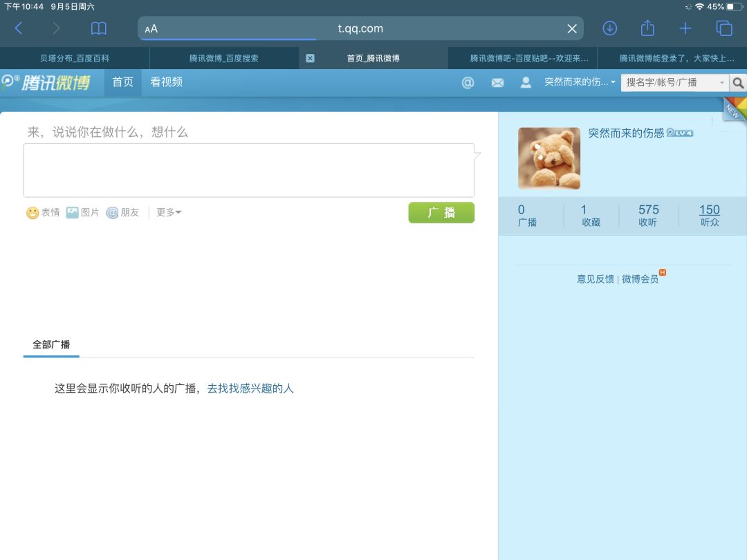747x560 pixels.
Task: Click the 腾讯微博 logo
Action: 46,82
